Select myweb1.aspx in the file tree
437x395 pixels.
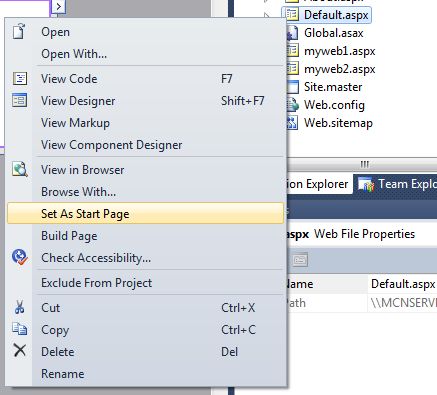click(339, 51)
